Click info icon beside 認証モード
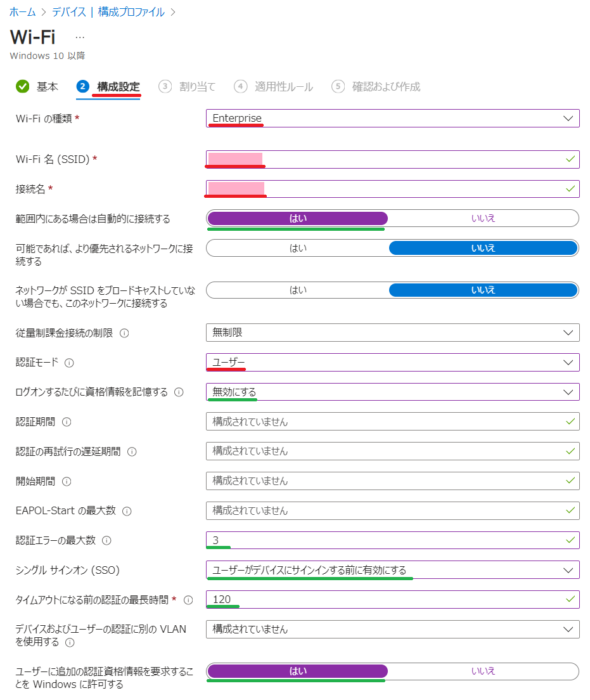The image size is (590, 700). 69,363
